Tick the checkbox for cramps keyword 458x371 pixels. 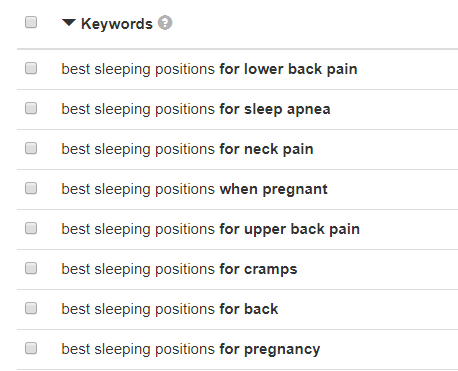point(31,268)
